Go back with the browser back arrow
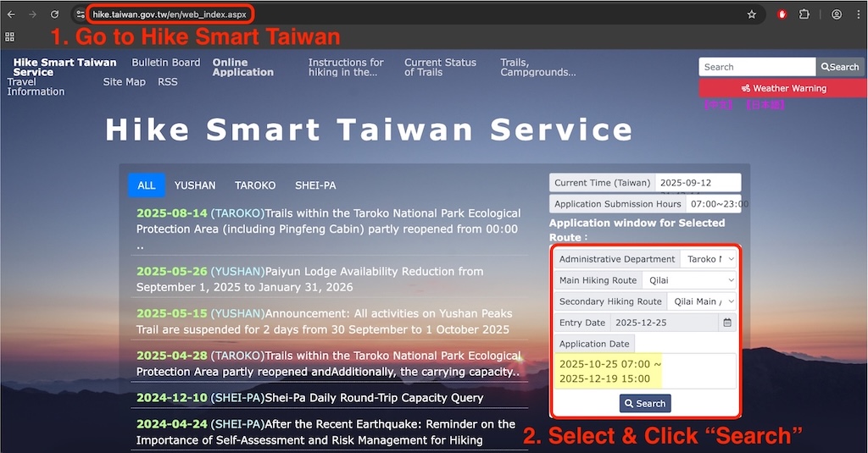Viewport: 868px width, 453px height. [x=11, y=14]
